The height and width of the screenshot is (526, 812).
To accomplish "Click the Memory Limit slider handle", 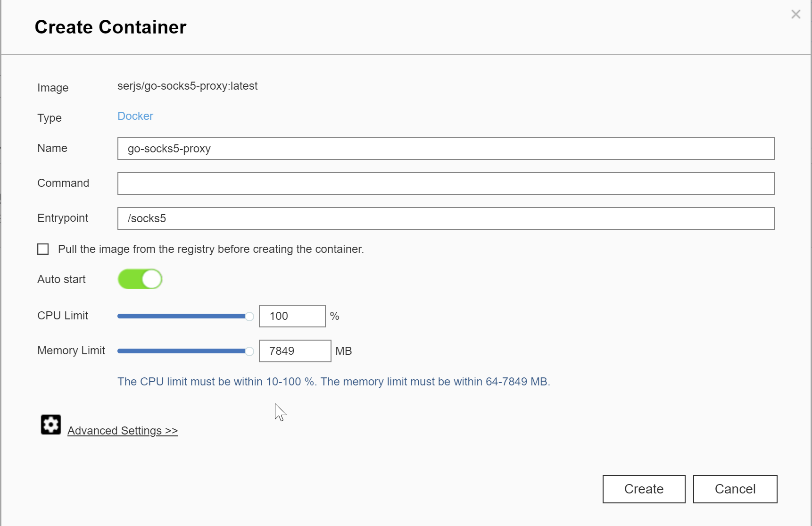I will pos(249,351).
